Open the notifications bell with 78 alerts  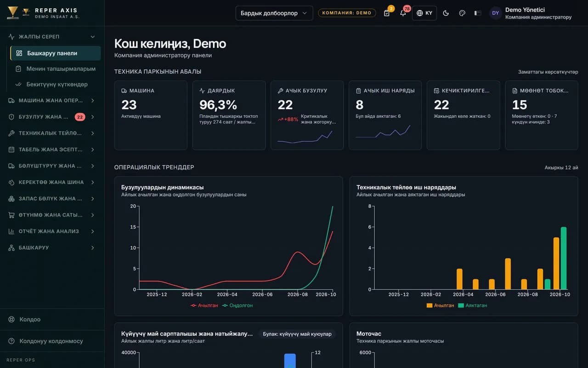pos(403,13)
